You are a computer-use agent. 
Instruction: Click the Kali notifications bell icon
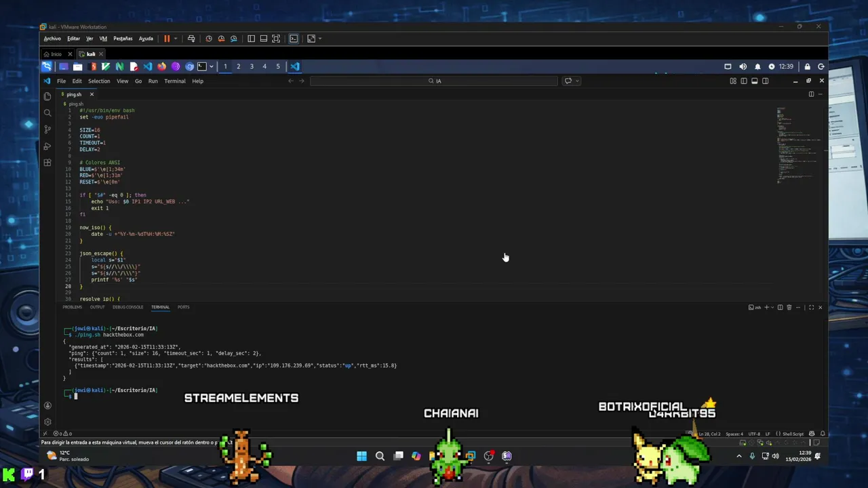[757, 66]
